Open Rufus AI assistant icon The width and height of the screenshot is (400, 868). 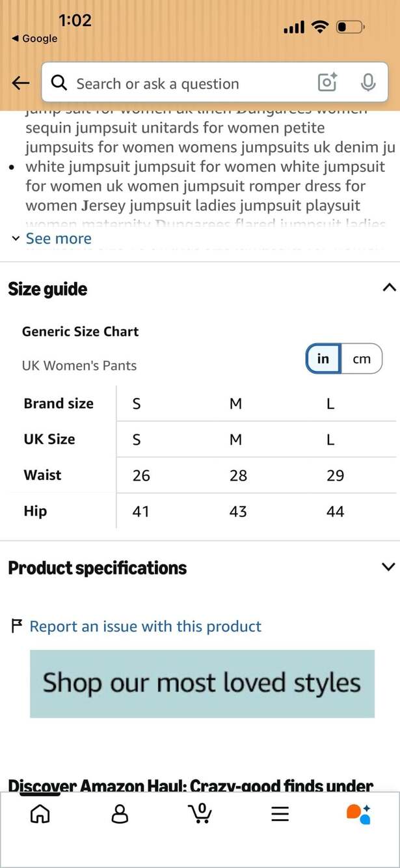358,813
